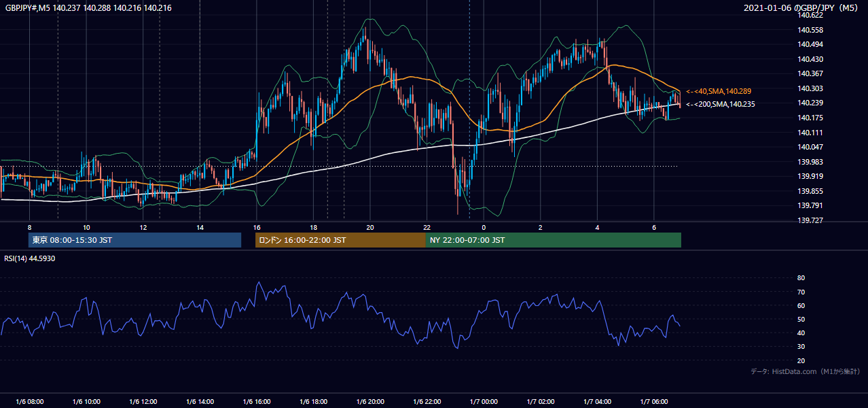
Task: Click the 1/6 18:00 time axis label
Action: (314, 402)
